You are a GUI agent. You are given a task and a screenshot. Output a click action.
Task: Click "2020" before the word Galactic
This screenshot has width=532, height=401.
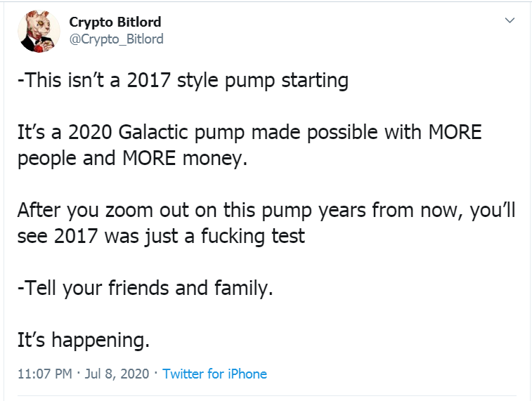(89, 132)
